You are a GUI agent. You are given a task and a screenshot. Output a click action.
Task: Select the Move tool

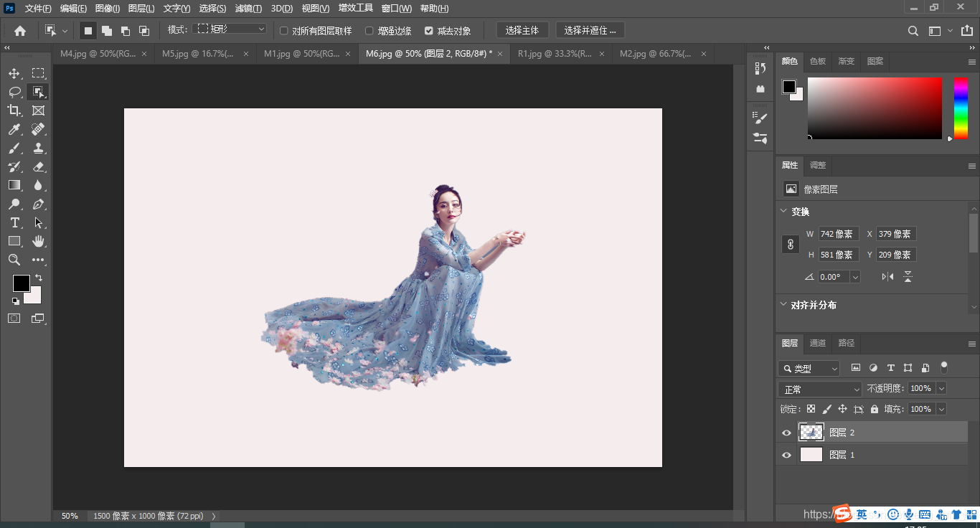coord(14,72)
